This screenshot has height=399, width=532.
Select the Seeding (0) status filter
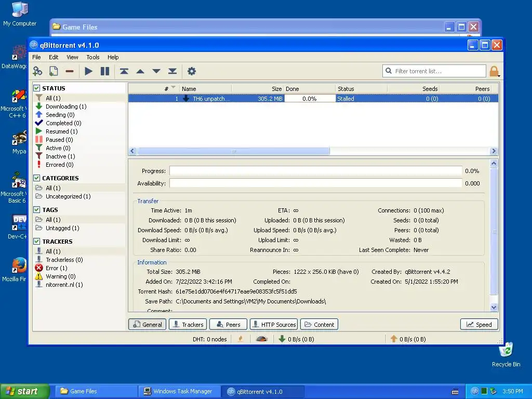[x=60, y=115]
